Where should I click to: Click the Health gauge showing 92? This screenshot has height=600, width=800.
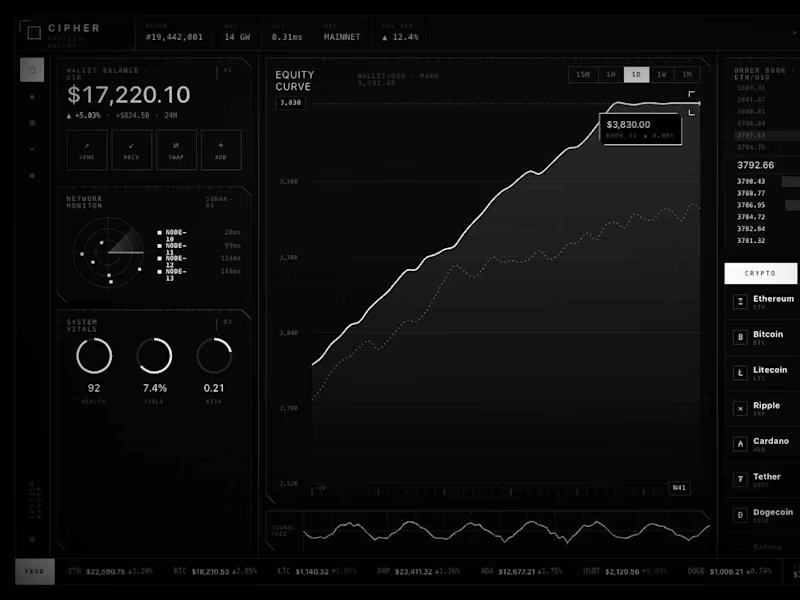94,356
